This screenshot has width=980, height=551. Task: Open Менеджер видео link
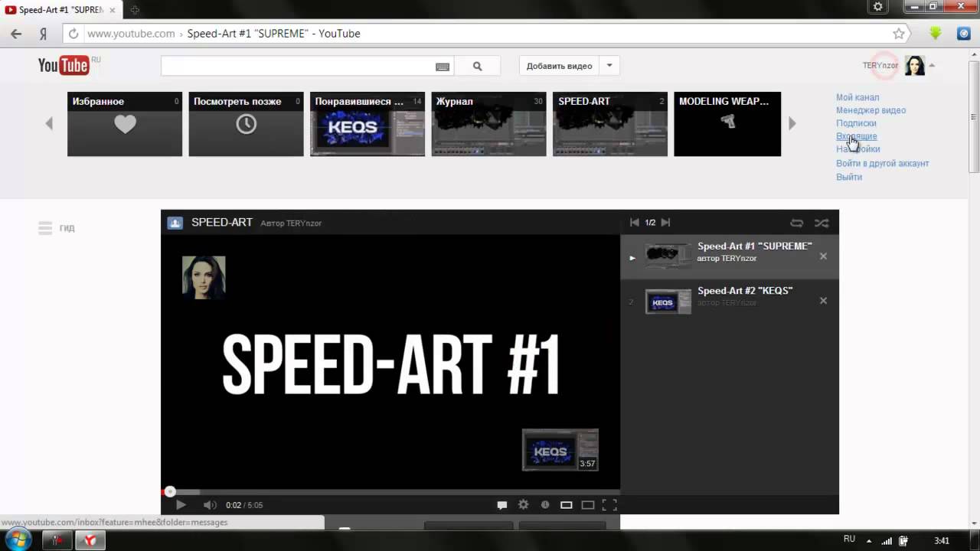[x=871, y=110]
